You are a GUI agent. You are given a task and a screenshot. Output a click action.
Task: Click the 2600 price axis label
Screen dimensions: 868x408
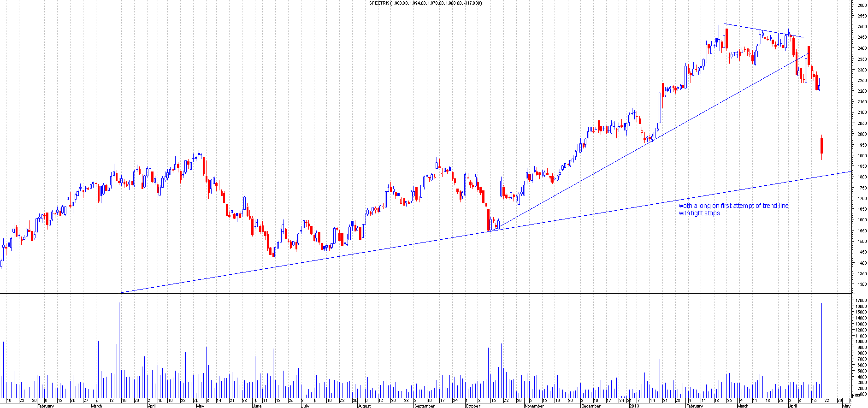(x=862, y=6)
